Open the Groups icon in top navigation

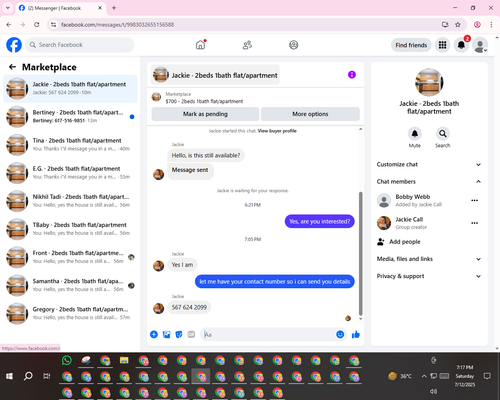click(294, 45)
